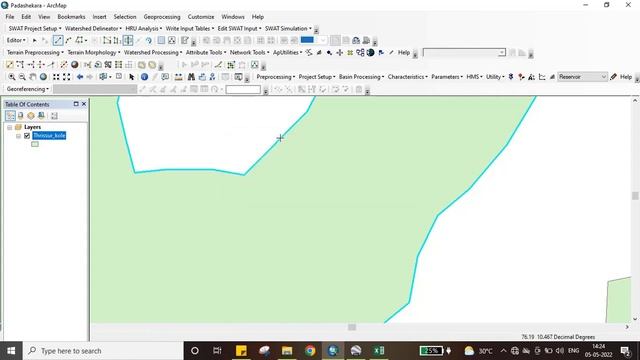
Task: Expand the Watershed Delineator menu
Action: 93,29
